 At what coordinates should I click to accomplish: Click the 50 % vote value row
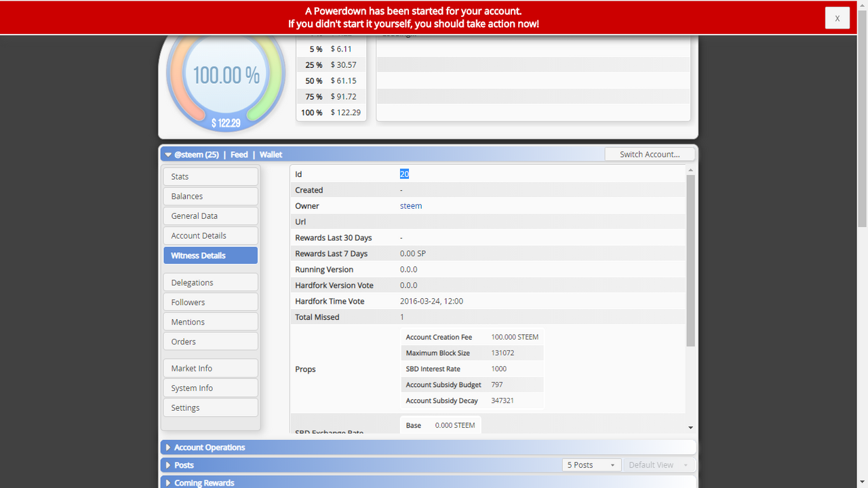click(x=332, y=81)
